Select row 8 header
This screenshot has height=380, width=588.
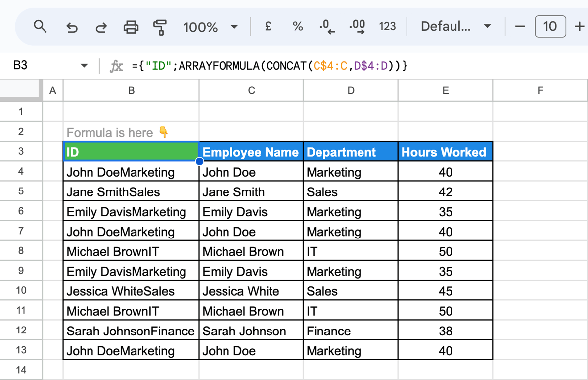(x=21, y=250)
